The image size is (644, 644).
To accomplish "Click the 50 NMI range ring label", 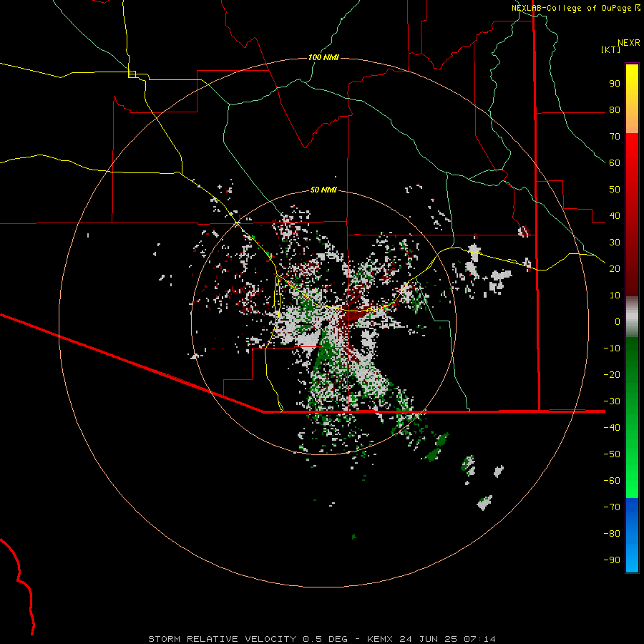I will 323,190.
